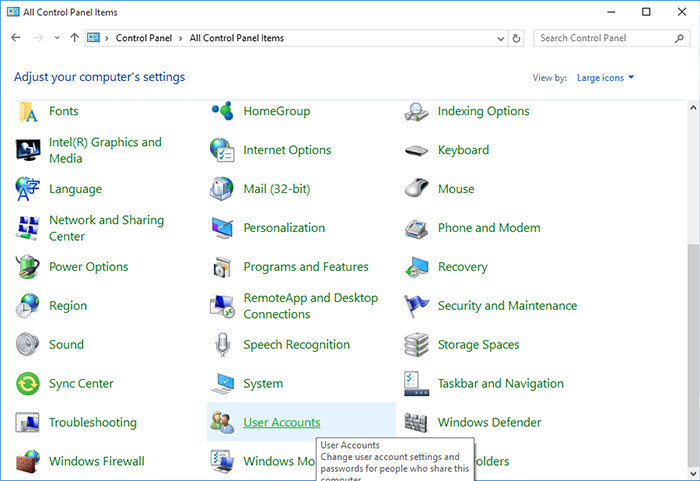The image size is (700, 481).
Task: Open the View by Large icons dropdown
Action: click(x=605, y=78)
